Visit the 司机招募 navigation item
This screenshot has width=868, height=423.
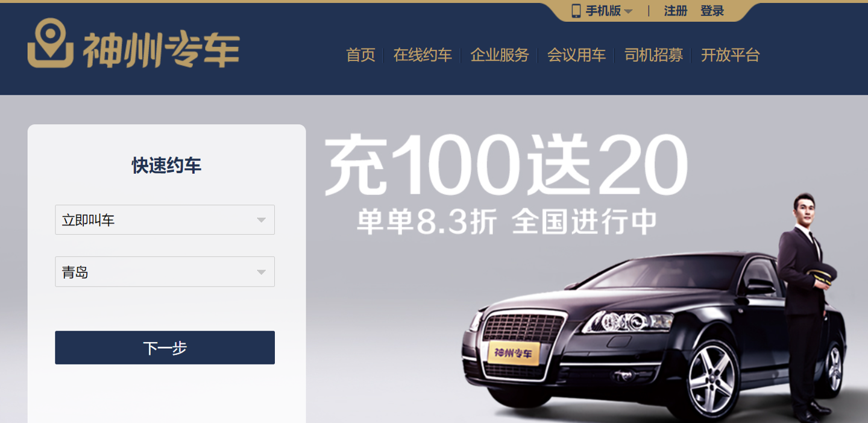[x=653, y=56]
